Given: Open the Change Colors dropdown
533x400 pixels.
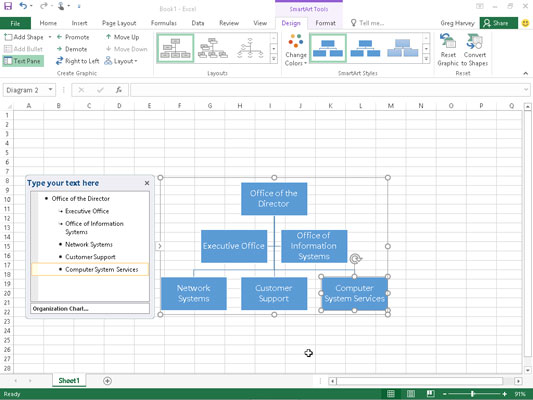Looking at the screenshot, I should (296, 50).
